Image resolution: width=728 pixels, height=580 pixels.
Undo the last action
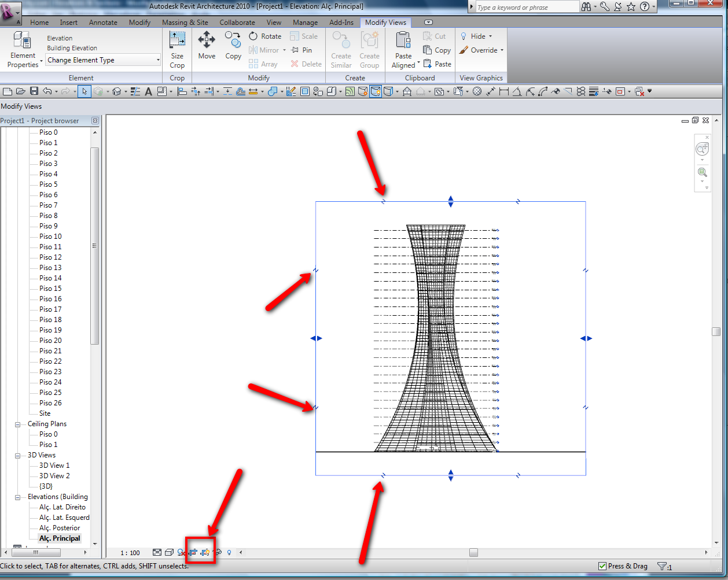pyautogui.click(x=46, y=91)
